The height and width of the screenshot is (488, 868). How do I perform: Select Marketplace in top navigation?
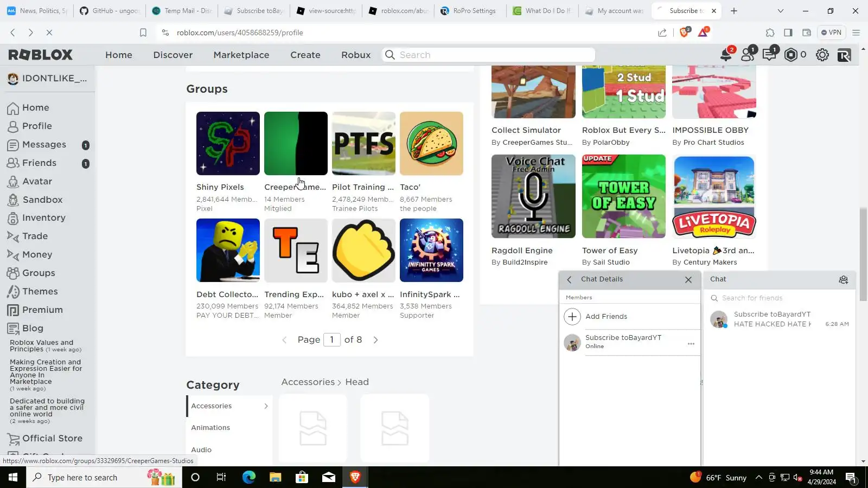tap(241, 55)
